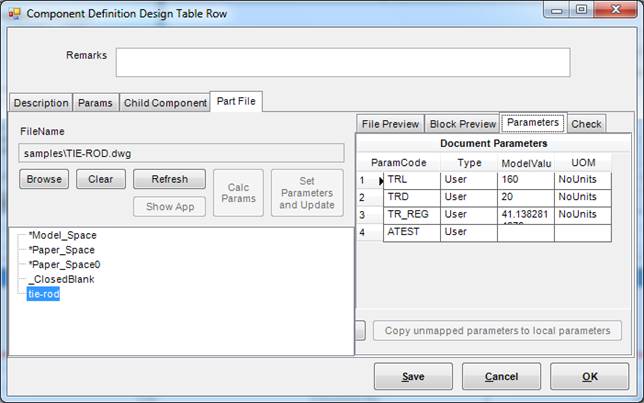Click in the Remarks text field
This screenshot has height=403, width=644.
pyautogui.click(x=342, y=62)
